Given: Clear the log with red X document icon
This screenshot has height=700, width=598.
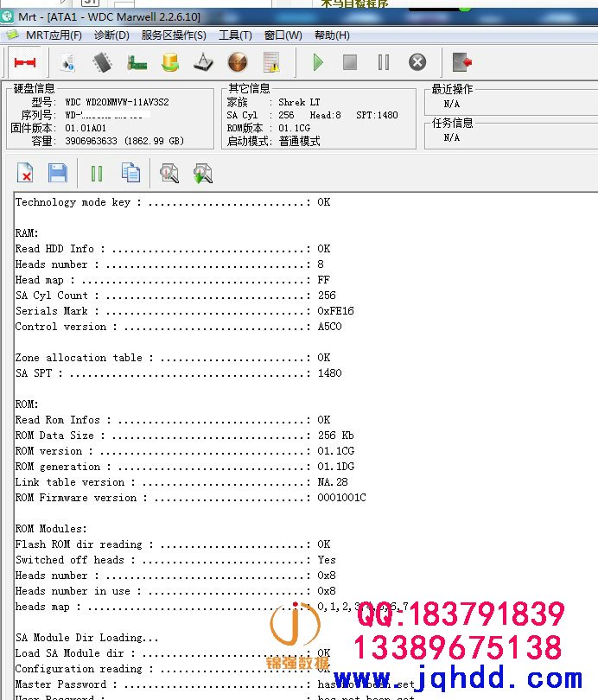Looking at the screenshot, I should tap(25, 174).
